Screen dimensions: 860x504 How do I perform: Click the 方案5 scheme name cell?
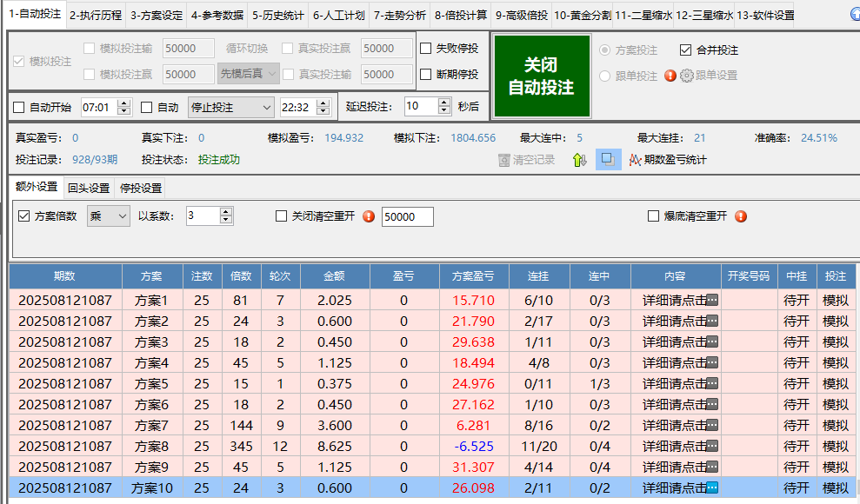pyautogui.click(x=152, y=383)
